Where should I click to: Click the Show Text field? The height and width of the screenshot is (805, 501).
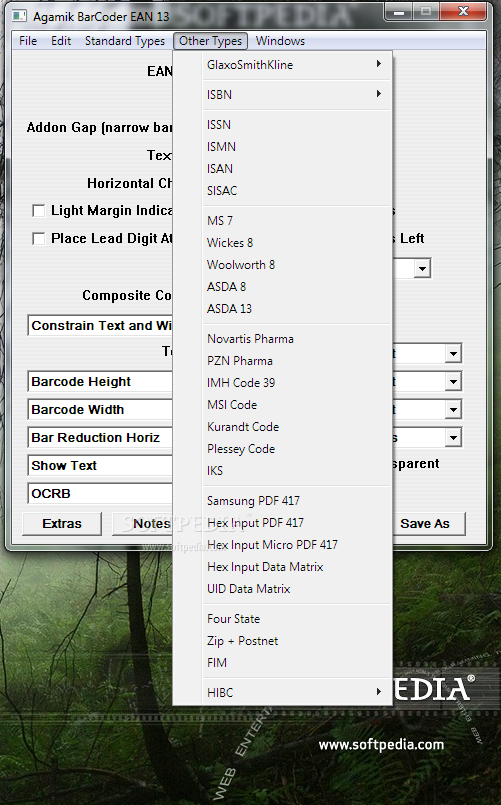(100, 466)
